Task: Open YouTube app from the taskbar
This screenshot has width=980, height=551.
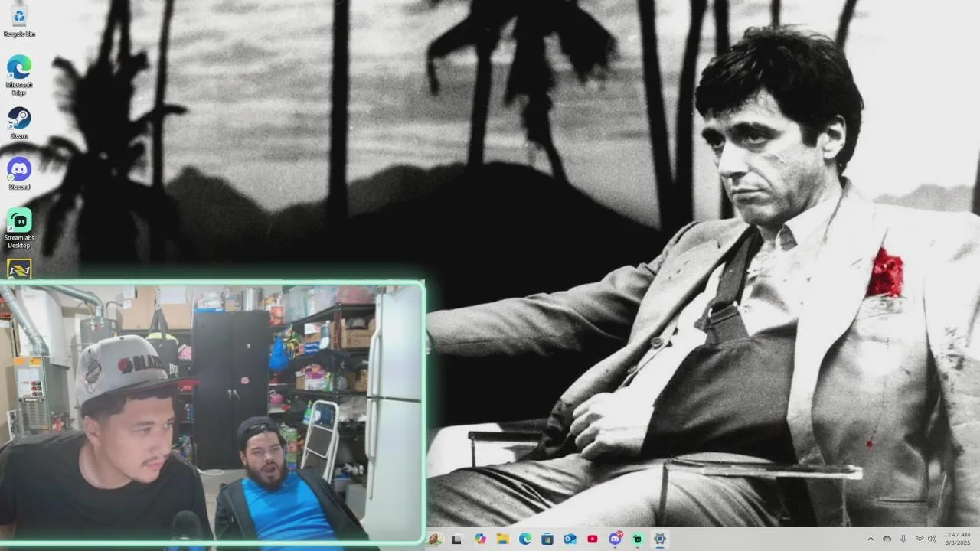Action: [593, 539]
